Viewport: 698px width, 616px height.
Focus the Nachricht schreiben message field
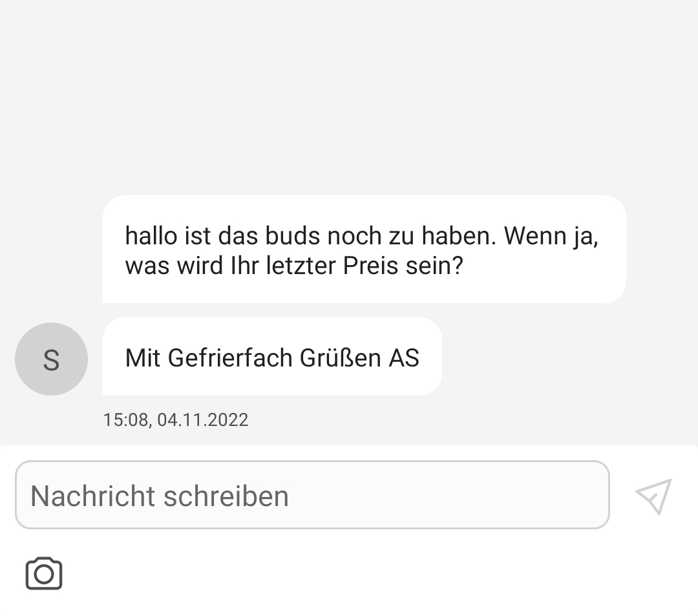312,495
